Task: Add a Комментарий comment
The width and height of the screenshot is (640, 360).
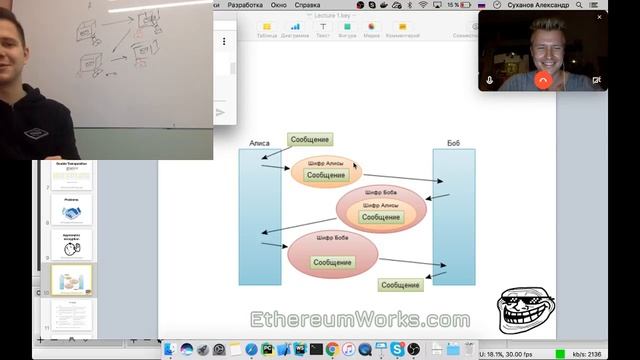Action: [402, 31]
